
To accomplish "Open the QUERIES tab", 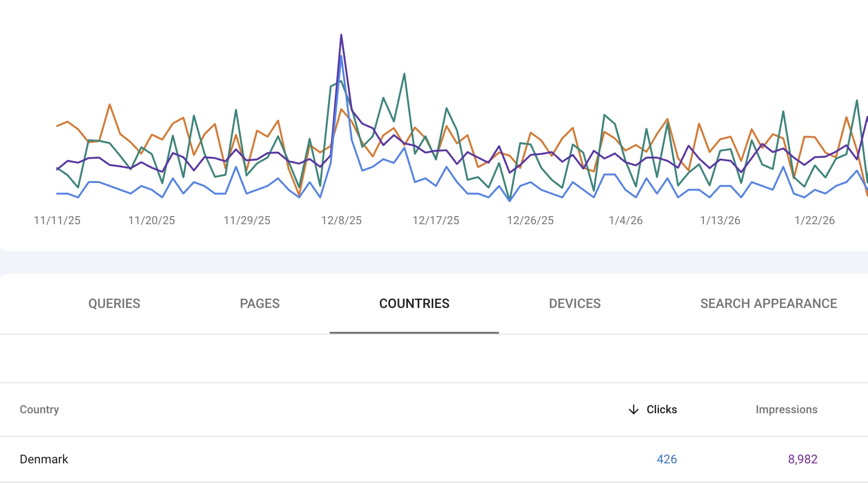I will pos(114,304).
